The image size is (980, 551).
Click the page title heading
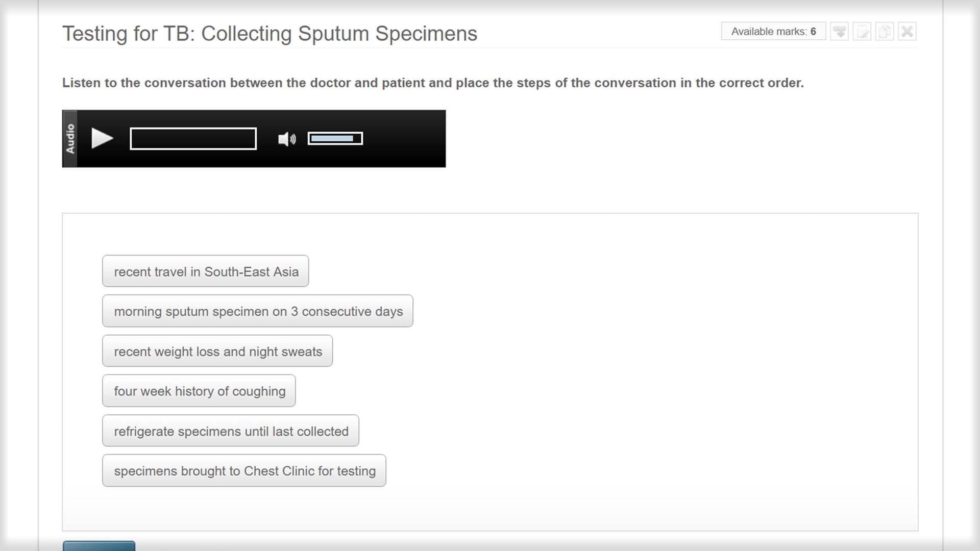pos(269,34)
